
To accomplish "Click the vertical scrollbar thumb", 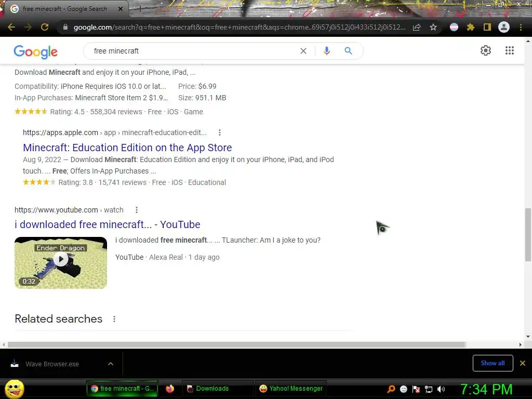I will coord(528,235).
